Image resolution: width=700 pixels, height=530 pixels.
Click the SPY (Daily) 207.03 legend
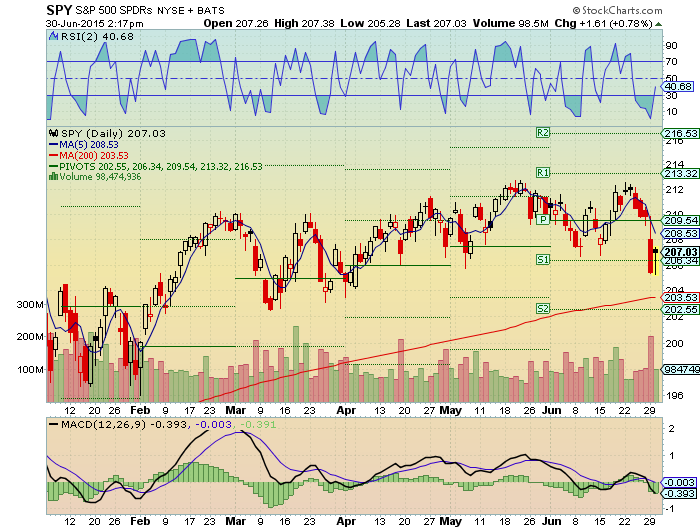coord(113,133)
